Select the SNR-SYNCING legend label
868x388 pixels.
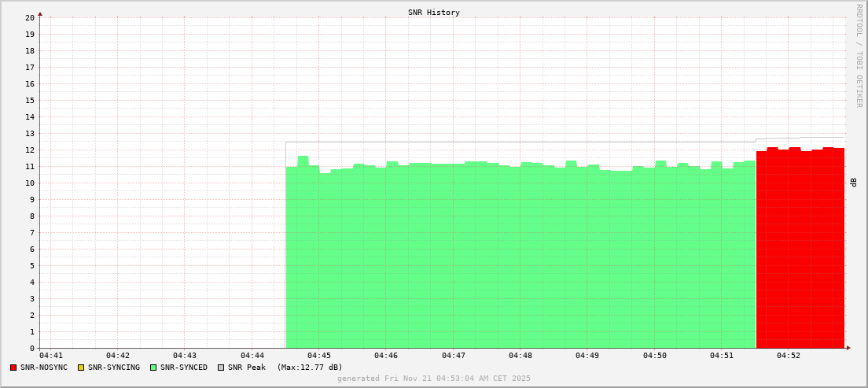[113, 368]
